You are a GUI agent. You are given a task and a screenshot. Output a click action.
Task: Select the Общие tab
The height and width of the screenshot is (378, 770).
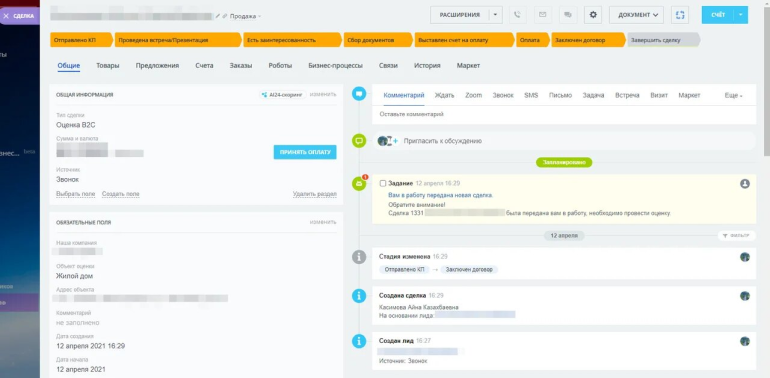pyautogui.click(x=69, y=65)
